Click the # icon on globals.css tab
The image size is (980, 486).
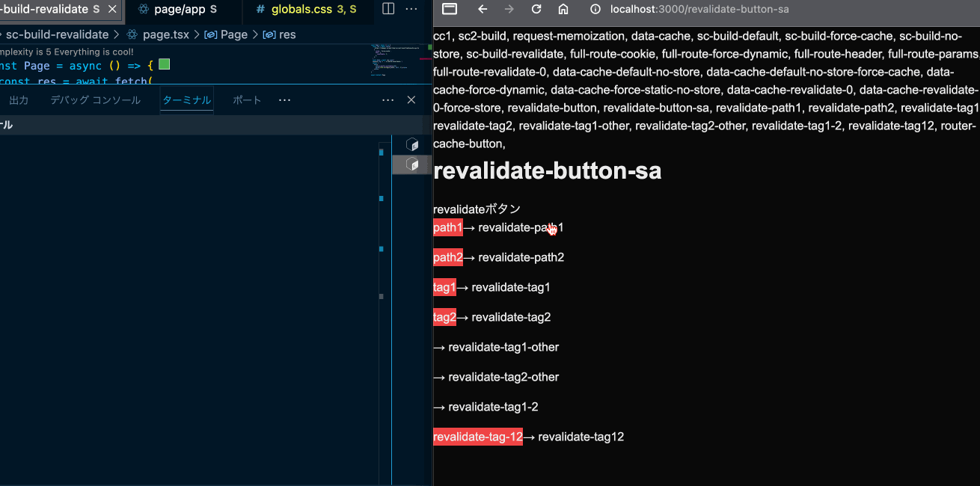(x=260, y=10)
